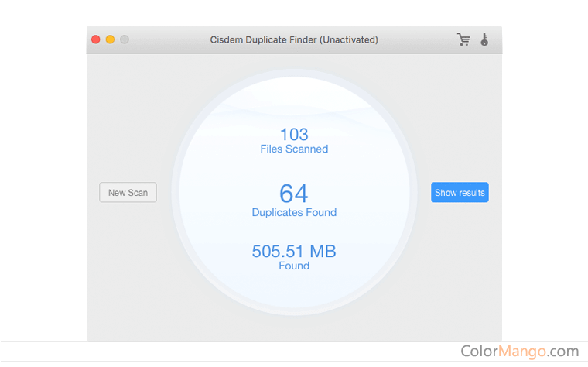Viewport: 588px width, 367px height.
Task: Click the 'Duplicates Found' label
Action: (x=294, y=212)
